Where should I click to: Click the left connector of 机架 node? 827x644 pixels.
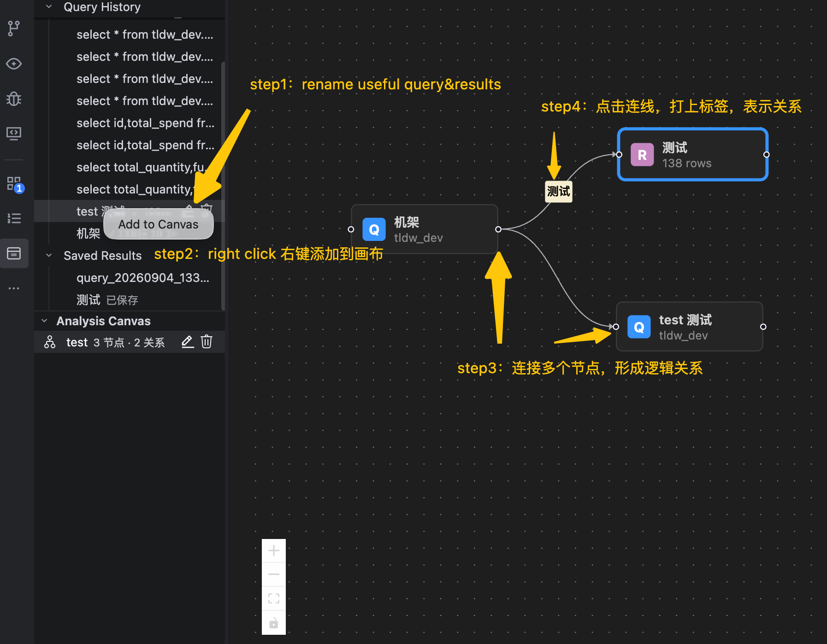pos(351,229)
